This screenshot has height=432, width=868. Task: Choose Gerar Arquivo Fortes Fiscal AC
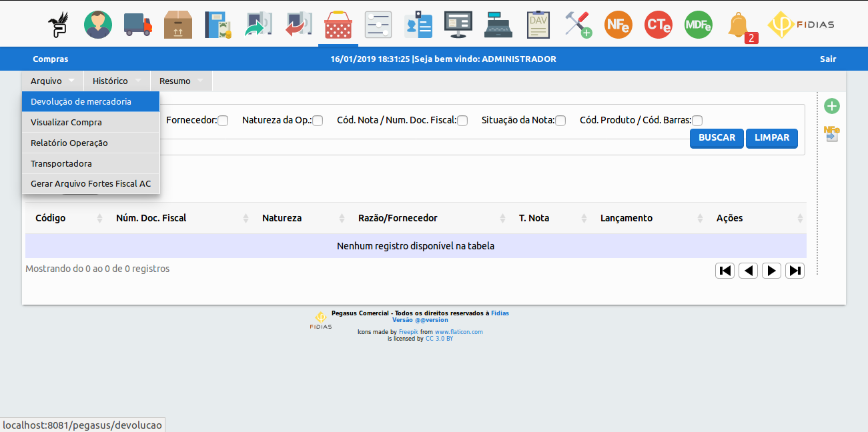(91, 184)
